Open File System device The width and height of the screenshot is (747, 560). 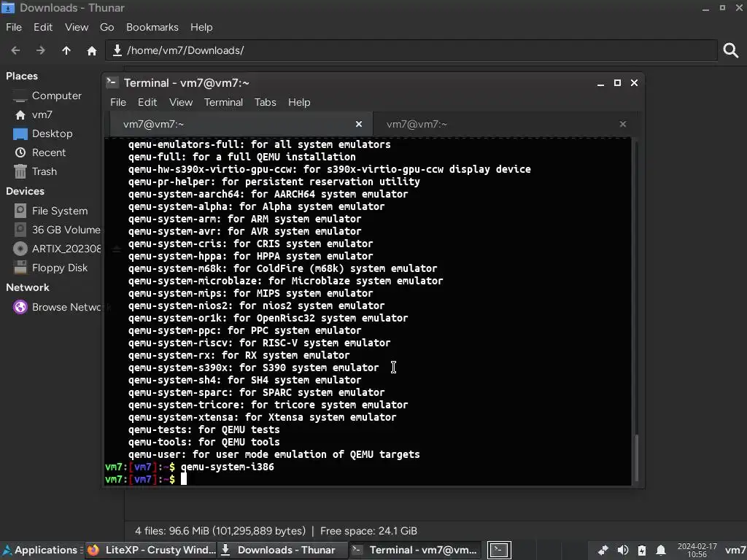click(x=60, y=211)
